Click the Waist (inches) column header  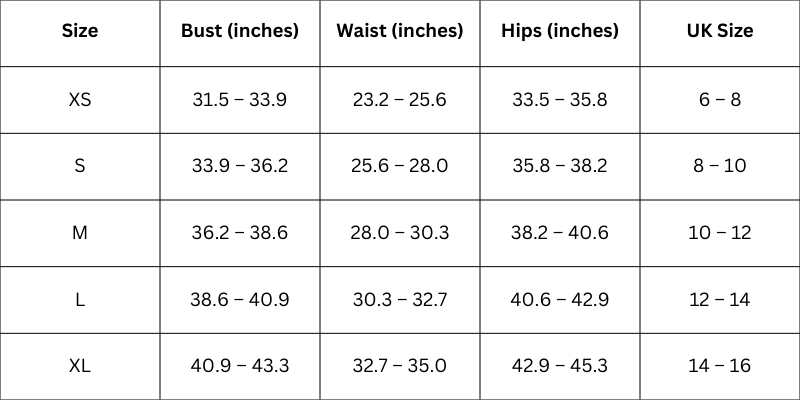click(400, 31)
